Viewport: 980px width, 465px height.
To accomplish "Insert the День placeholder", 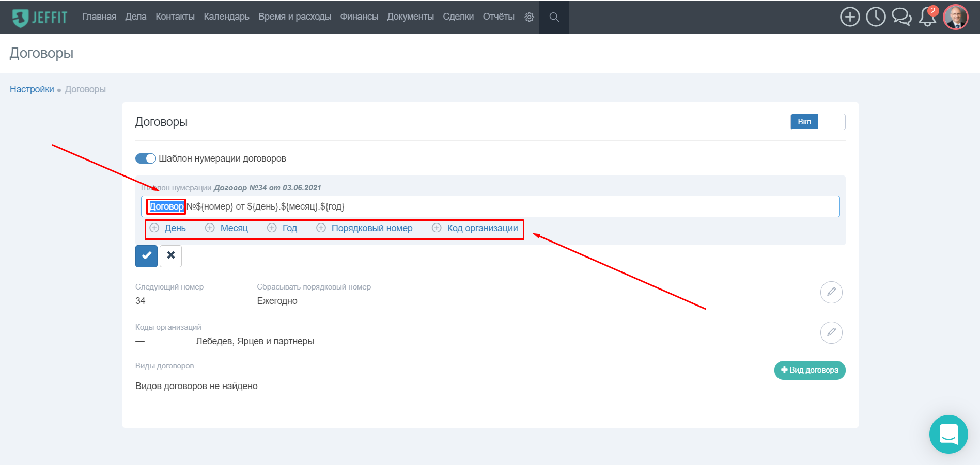I will [x=168, y=228].
